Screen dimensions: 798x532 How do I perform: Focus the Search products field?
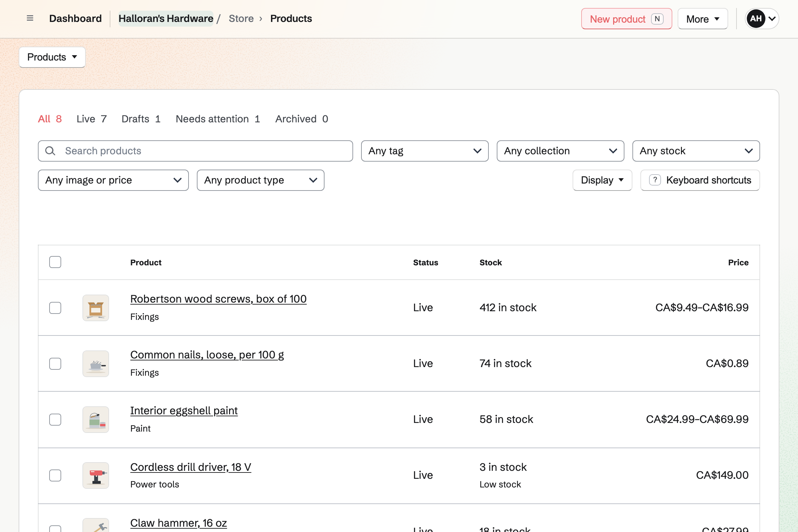coord(196,151)
